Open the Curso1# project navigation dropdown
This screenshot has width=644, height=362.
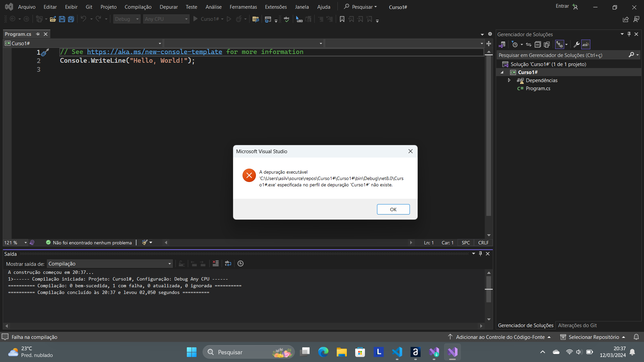83,44
